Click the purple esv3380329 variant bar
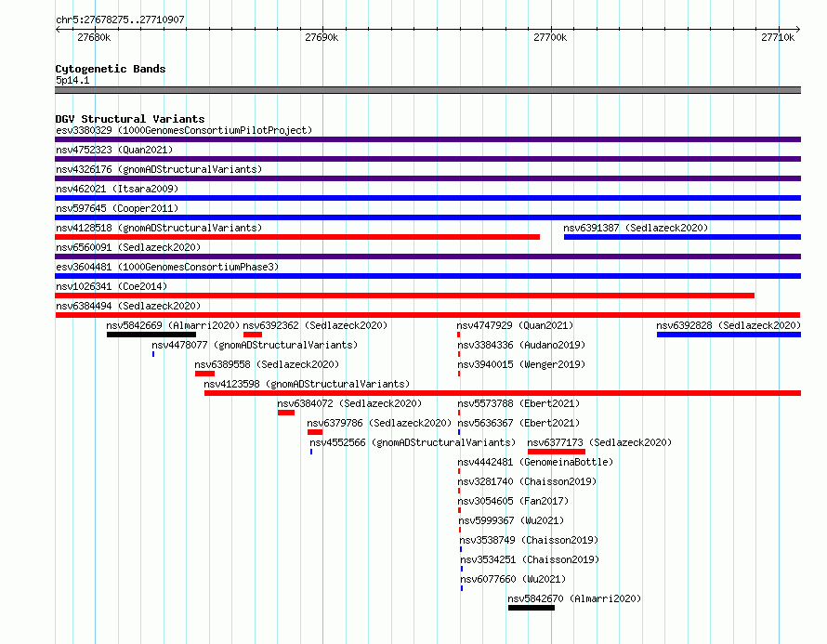Screen dimensions: 827x644 (427, 139)
